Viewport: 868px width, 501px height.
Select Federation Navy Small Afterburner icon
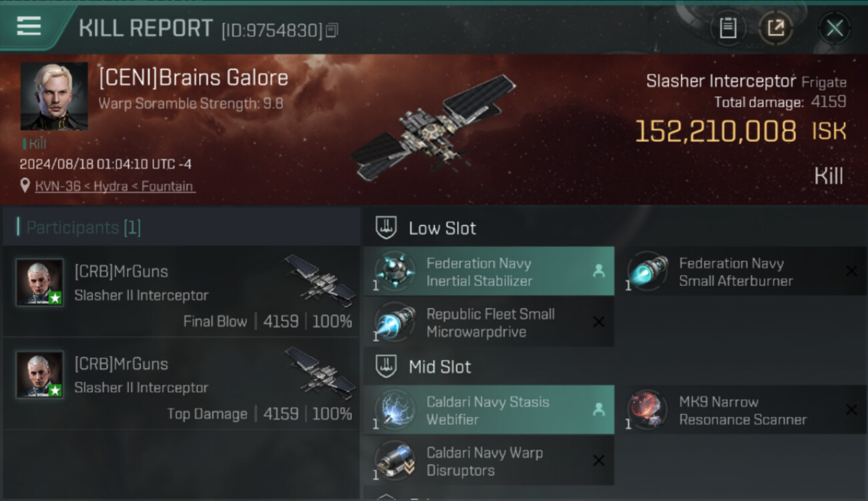click(x=647, y=271)
